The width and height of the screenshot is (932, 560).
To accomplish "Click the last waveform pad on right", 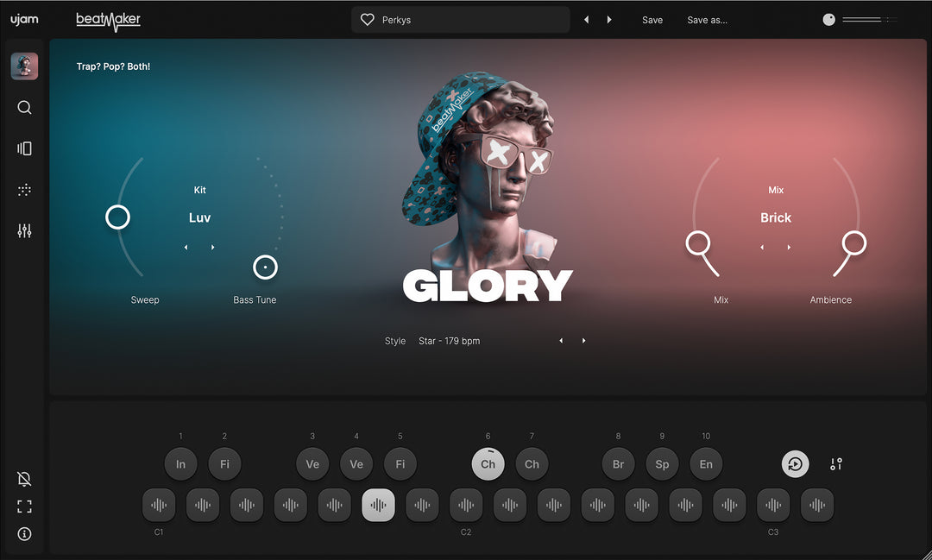I will click(817, 506).
